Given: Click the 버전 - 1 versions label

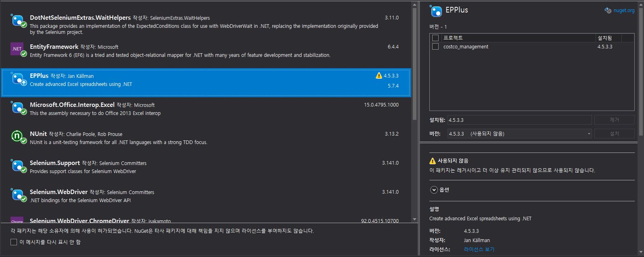Looking at the screenshot, I should (438, 27).
